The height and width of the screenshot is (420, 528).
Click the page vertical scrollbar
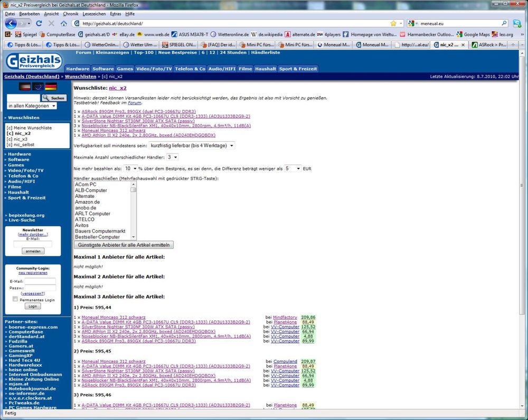pyautogui.click(x=522, y=185)
